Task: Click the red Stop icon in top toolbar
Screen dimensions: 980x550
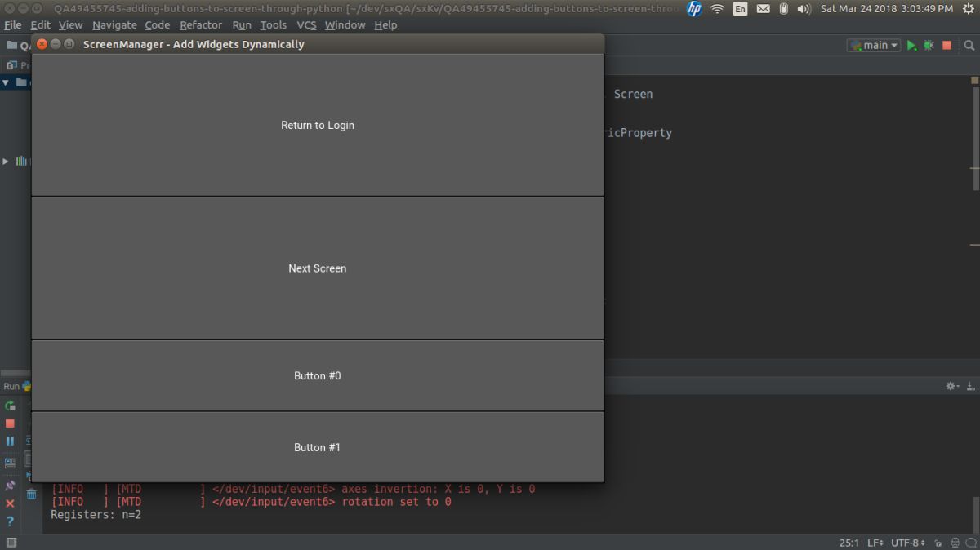Action: click(x=947, y=46)
